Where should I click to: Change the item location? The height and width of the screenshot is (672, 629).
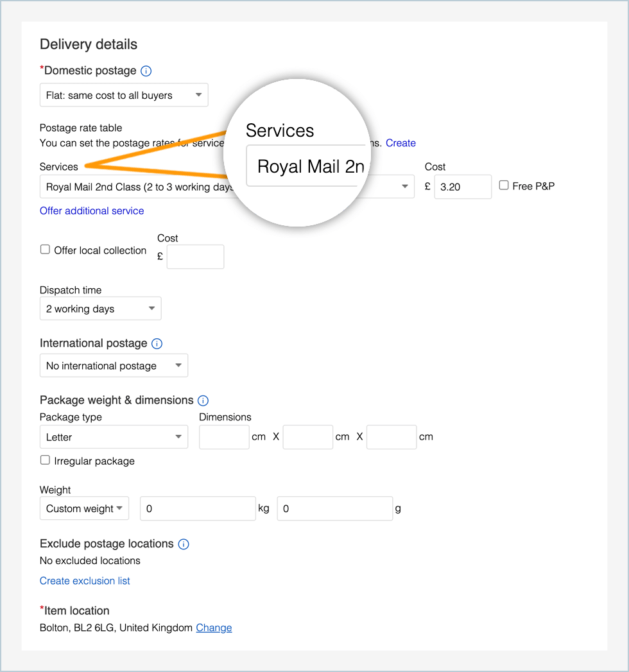[x=214, y=628]
